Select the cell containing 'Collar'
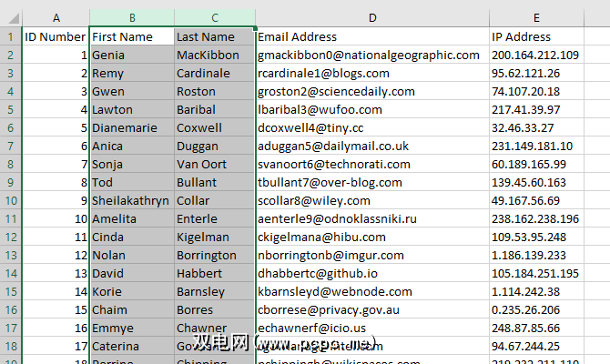 pos(215,201)
